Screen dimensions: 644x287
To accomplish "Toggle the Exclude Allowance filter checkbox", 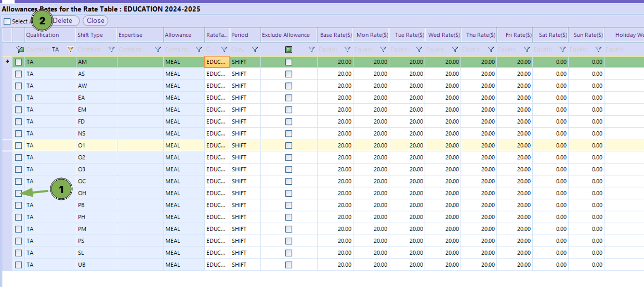I will coord(288,50).
